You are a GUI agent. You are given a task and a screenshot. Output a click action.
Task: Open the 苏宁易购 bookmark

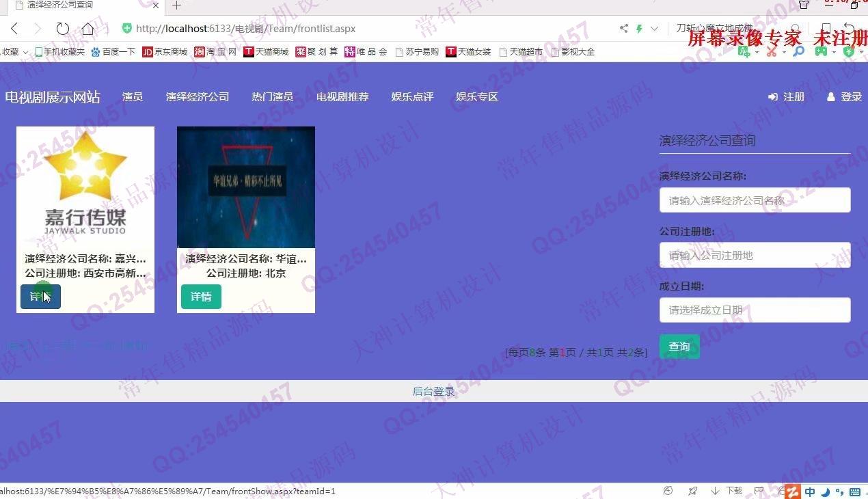tap(417, 51)
